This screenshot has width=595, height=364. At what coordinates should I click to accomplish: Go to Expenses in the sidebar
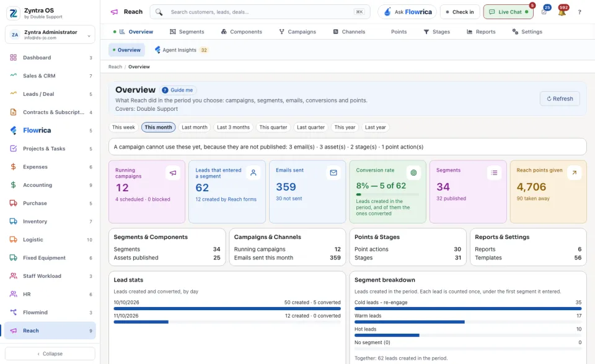coord(50,167)
